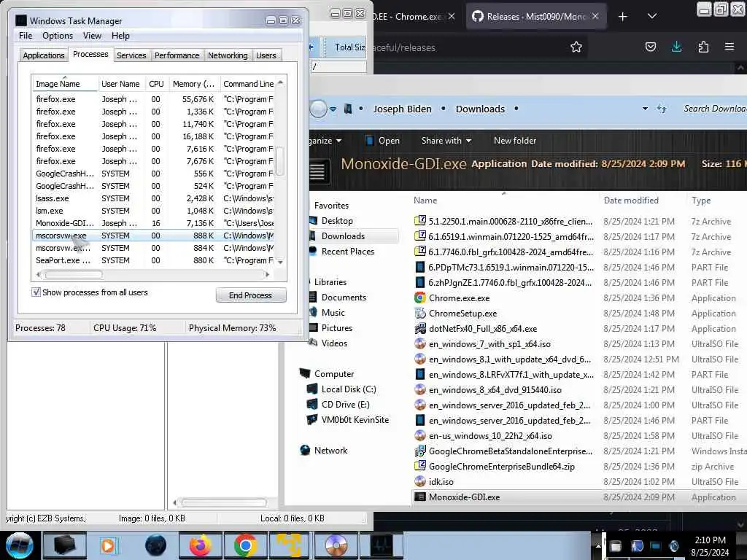747x560 pixels.
Task: Toggle Show processes from all users
Action: [36, 292]
